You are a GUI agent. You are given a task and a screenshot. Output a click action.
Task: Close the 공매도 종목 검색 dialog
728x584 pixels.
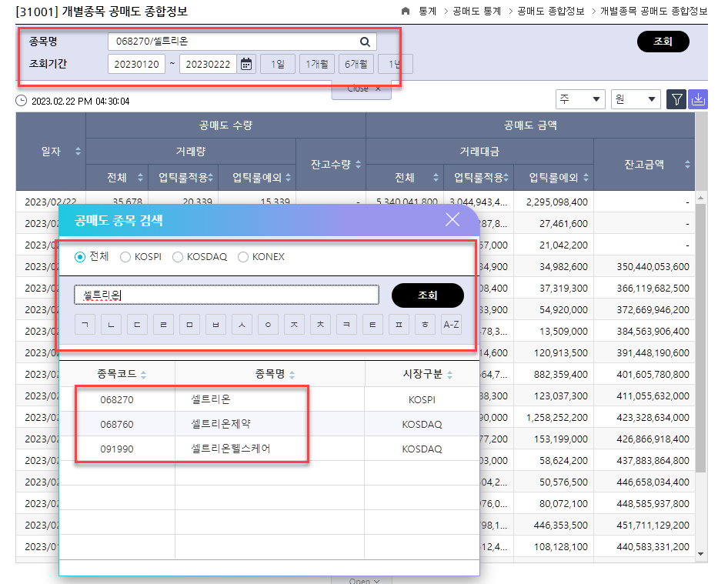(x=452, y=220)
